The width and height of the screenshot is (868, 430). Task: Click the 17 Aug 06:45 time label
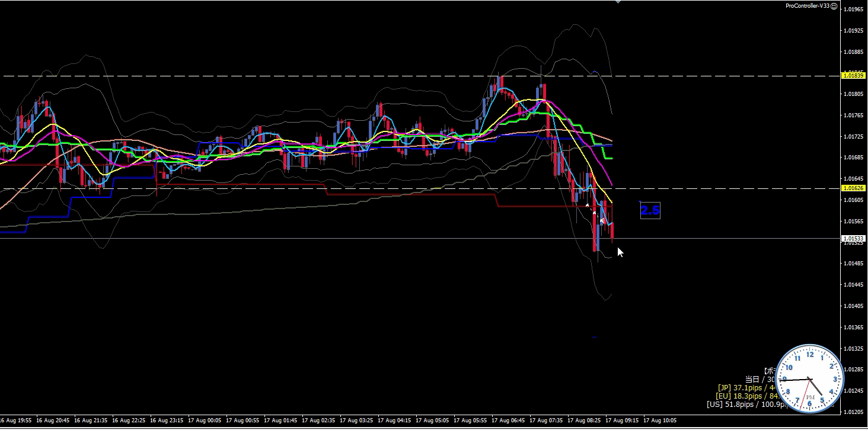pos(507,421)
